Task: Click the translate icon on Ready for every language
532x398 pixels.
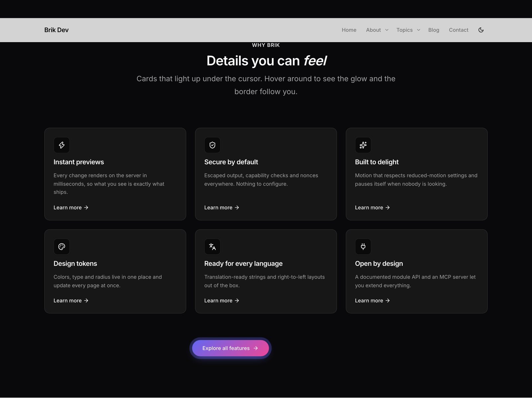Action: (212, 247)
